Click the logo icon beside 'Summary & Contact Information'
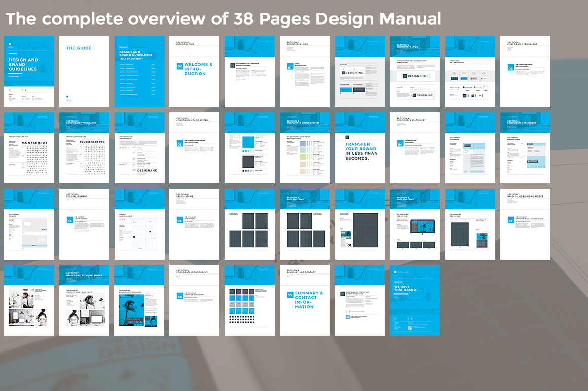Viewport: 588px width, 391px height. [290, 295]
